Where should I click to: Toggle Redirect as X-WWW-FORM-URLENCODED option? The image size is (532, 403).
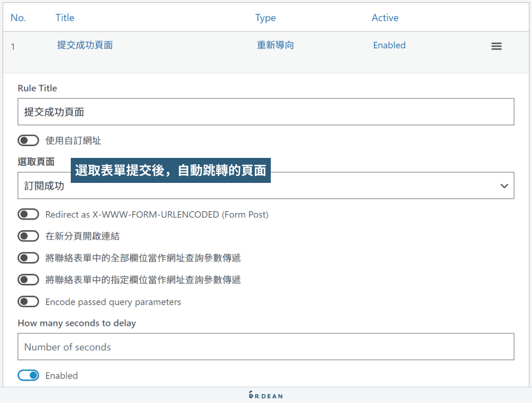coord(28,214)
